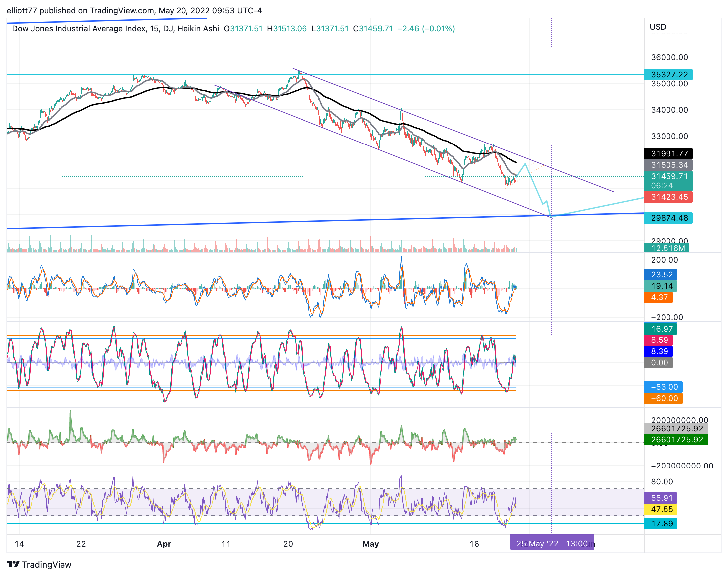
Task: Click the teal 19.14 indicator value
Action: (x=661, y=286)
